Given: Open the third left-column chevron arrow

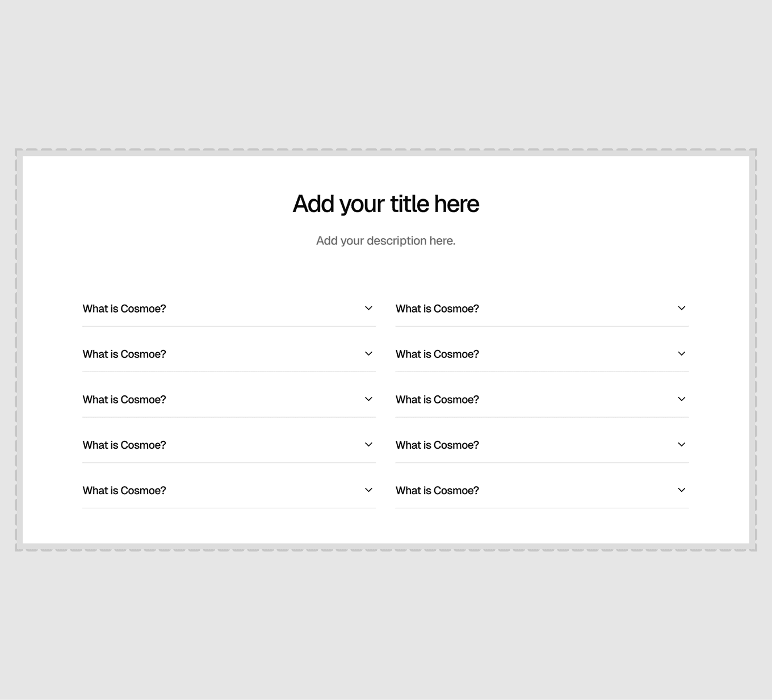Looking at the screenshot, I should click(368, 399).
